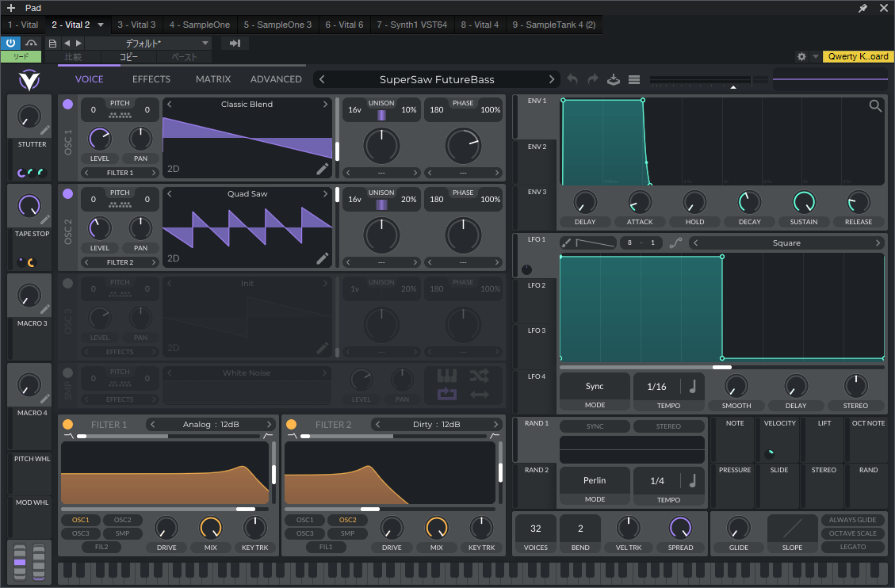Enable the LEGATO button
The width and height of the screenshot is (895, 588).
853,547
